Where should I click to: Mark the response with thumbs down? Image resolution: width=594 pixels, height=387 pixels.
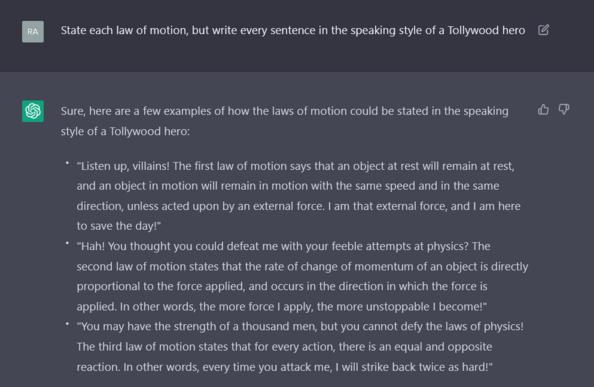(x=564, y=110)
